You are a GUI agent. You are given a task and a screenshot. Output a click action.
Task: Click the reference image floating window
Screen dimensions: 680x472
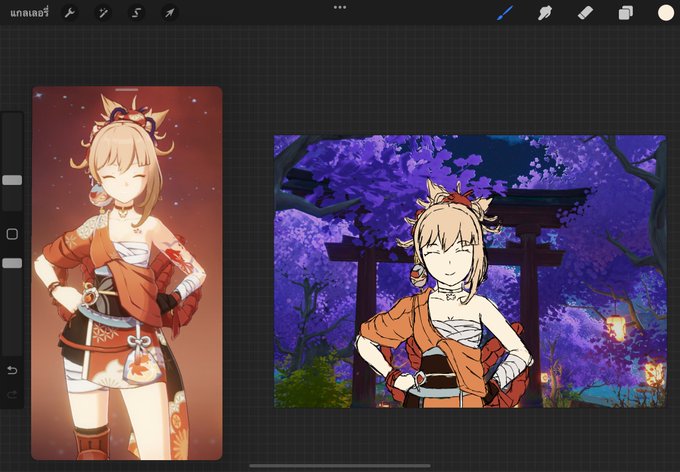(127, 273)
